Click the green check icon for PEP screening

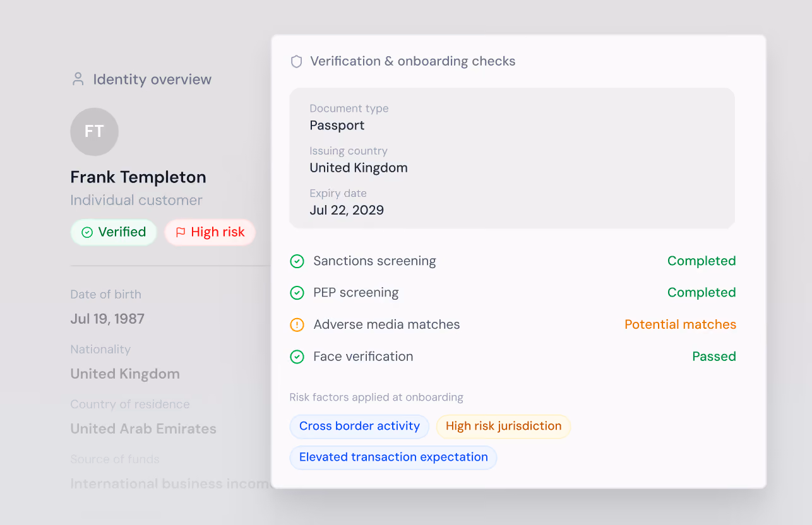pyautogui.click(x=297, y=293)
